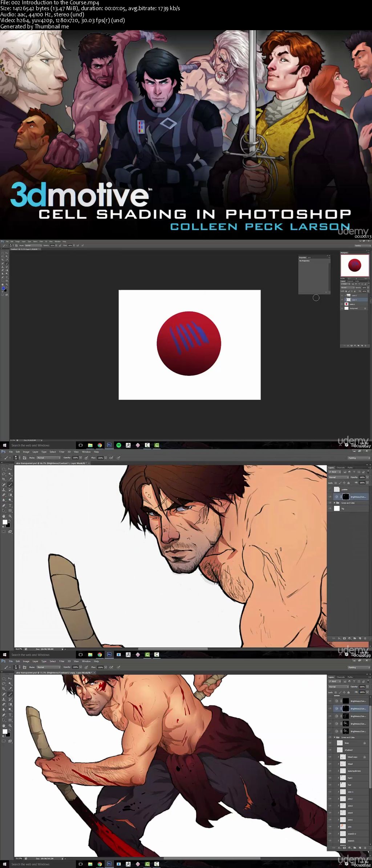
Task: Hide lines layer in full-body frame
Action: tap(330, 743)
